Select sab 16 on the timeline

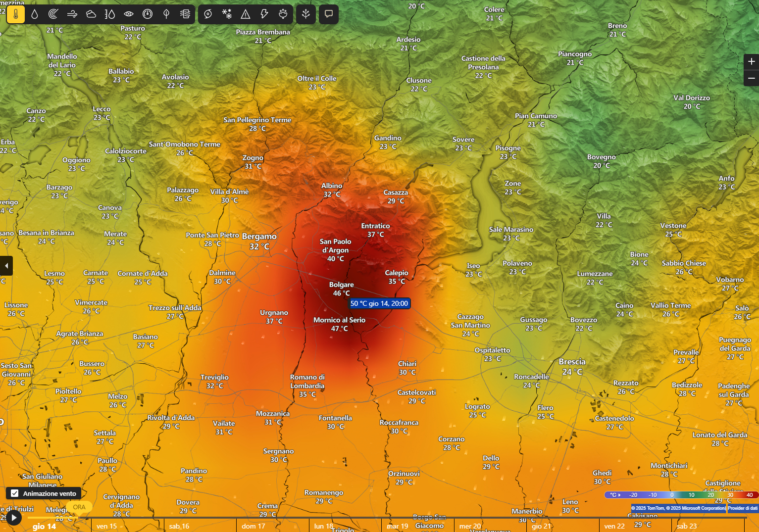179,527
